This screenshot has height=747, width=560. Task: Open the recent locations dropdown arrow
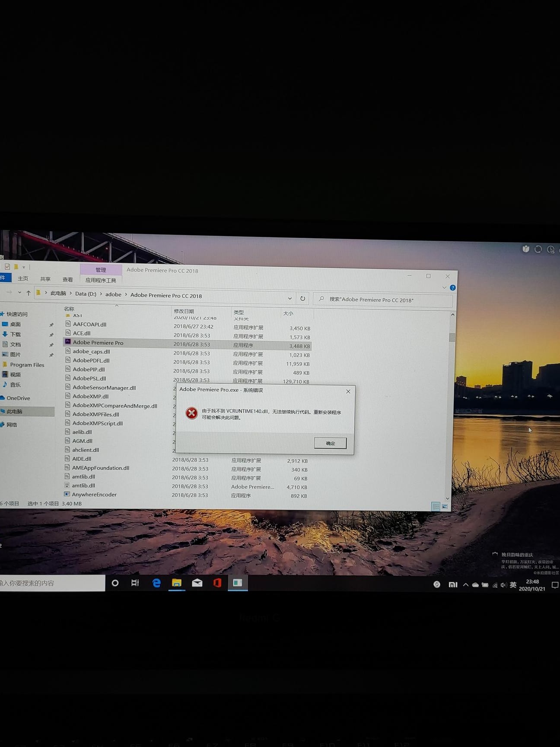pos(19,293)
